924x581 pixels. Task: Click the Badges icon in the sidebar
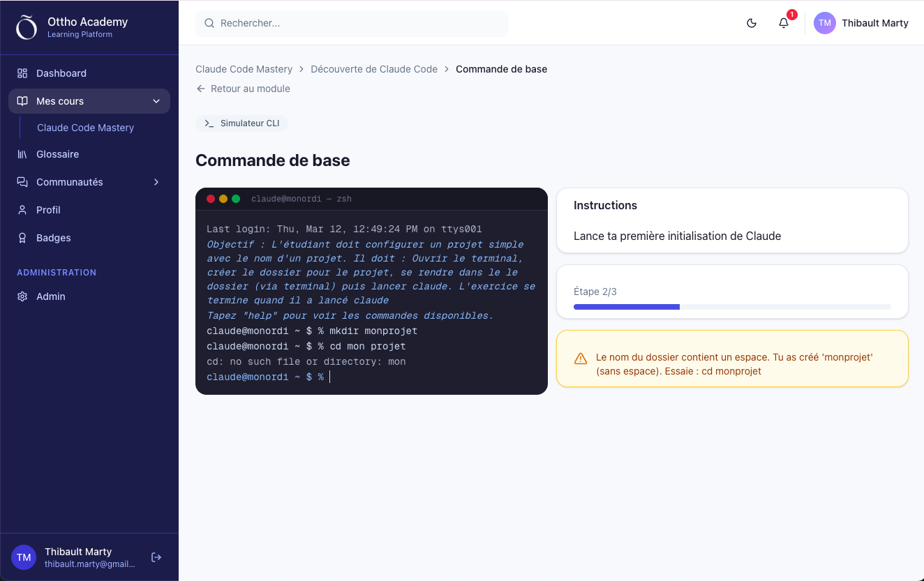(x=22, y=238)
